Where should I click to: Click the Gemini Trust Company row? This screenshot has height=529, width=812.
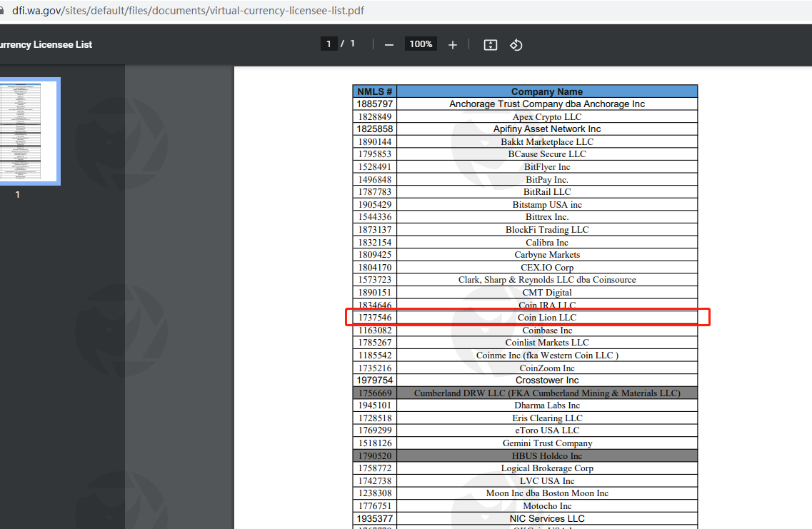546,443
